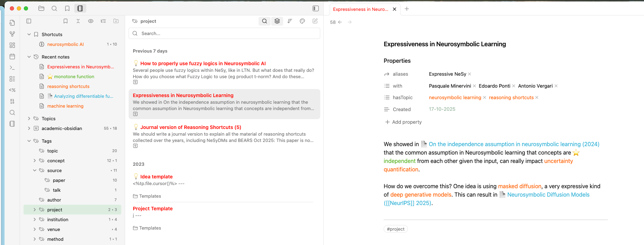Open Neurosymbolic Diffusion Models link

[548, 195]
